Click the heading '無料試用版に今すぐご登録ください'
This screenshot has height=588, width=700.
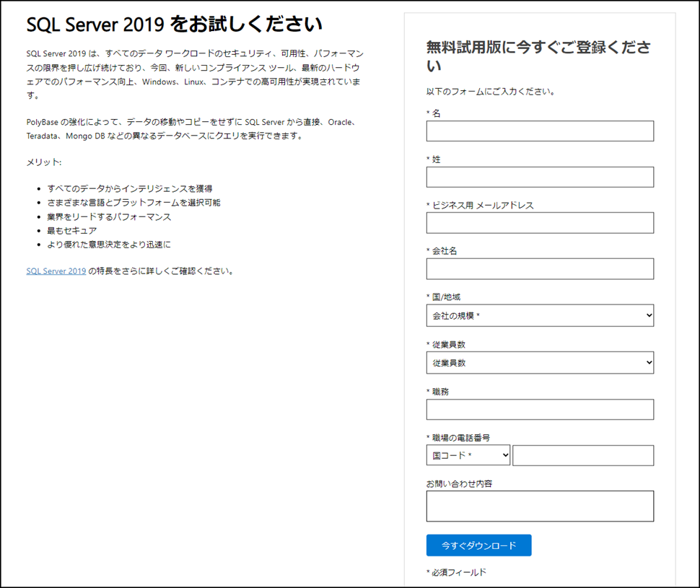538,56
